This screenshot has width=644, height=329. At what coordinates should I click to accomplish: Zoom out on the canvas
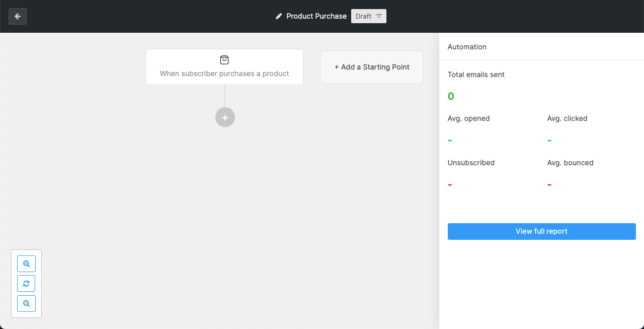[x=26, y=303]
